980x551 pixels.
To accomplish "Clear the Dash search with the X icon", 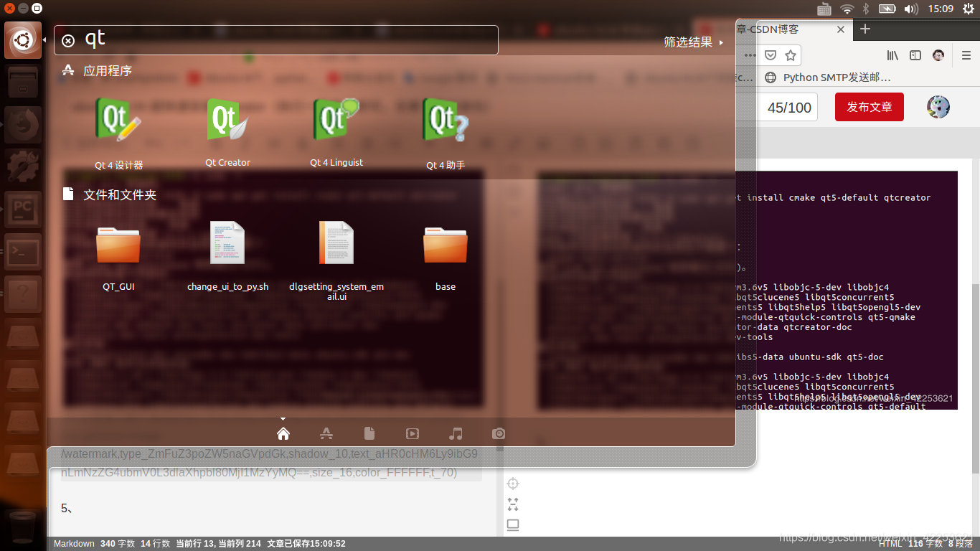I will point(68,41).
